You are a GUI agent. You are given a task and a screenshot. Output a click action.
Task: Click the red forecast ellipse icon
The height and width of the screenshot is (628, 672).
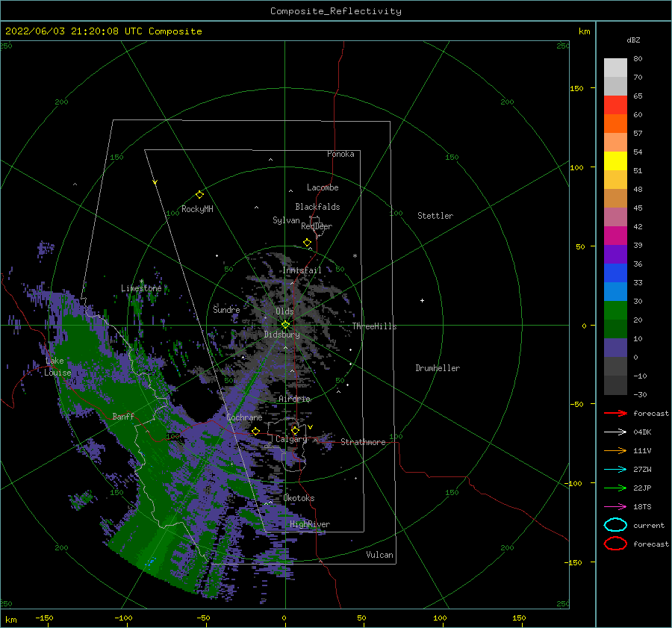coord(615,544)
